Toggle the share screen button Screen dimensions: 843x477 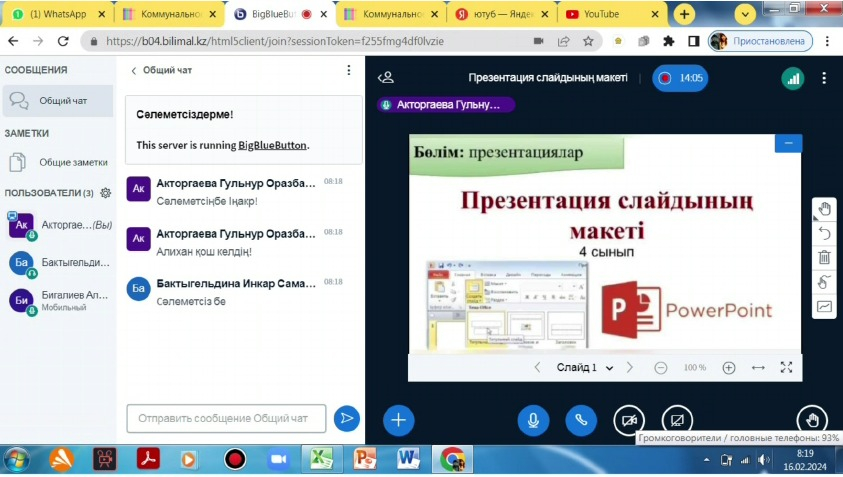point(677,420)
